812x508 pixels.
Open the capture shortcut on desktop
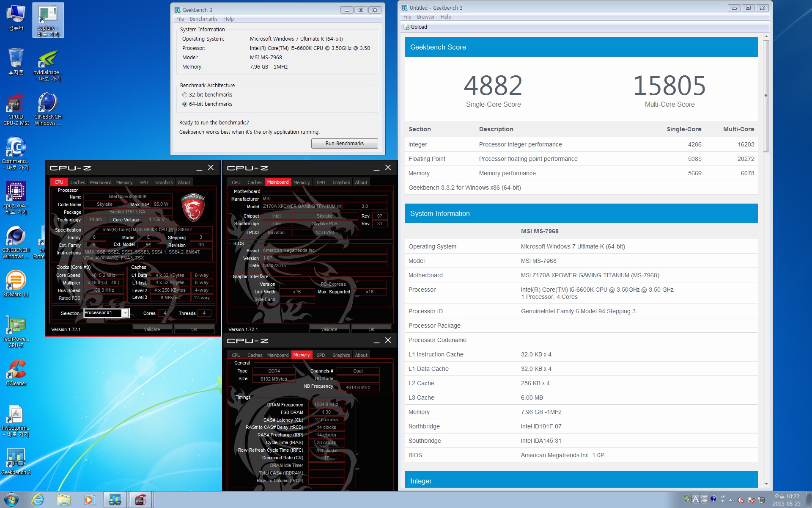coord(48,20)
